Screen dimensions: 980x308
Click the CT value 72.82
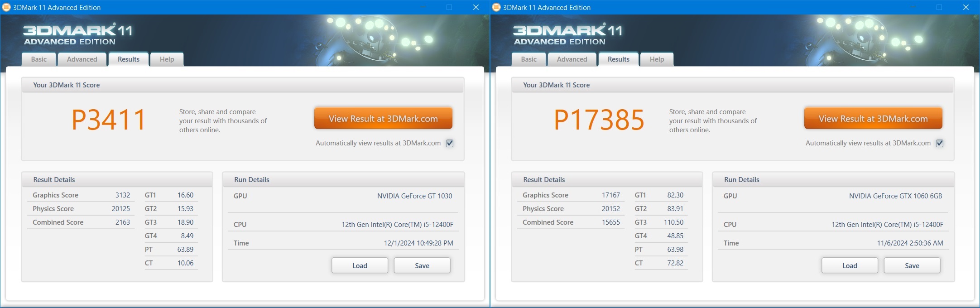pyautogui.click(x=675, y=263)
